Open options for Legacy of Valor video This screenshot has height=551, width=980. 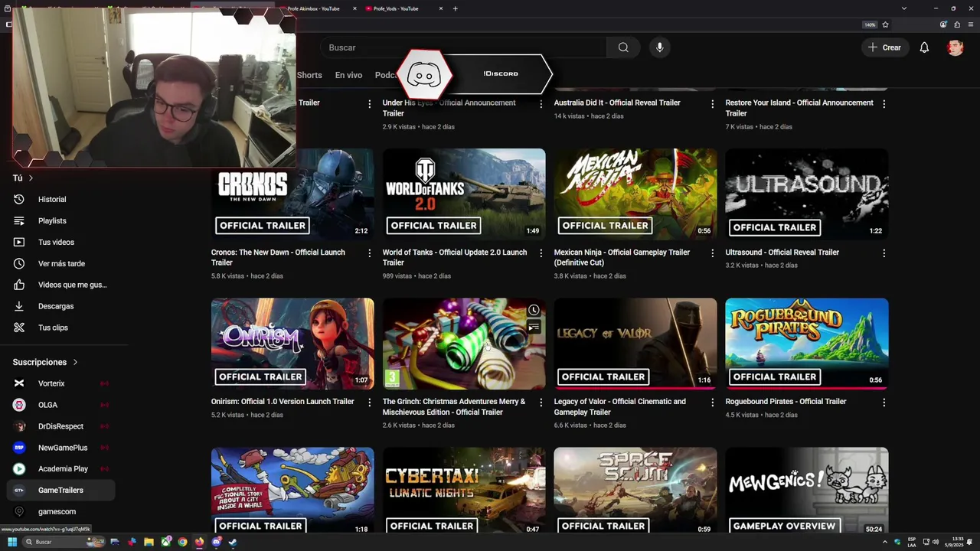[x=713, y=402]
